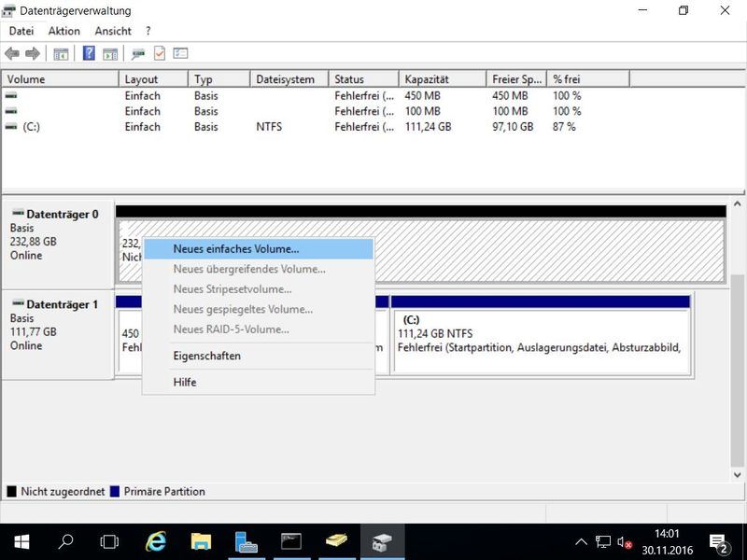Open the Aktion menu
The height and width of the screenshot is (560, 747).
pyautogui.click(x=64, y=31)
